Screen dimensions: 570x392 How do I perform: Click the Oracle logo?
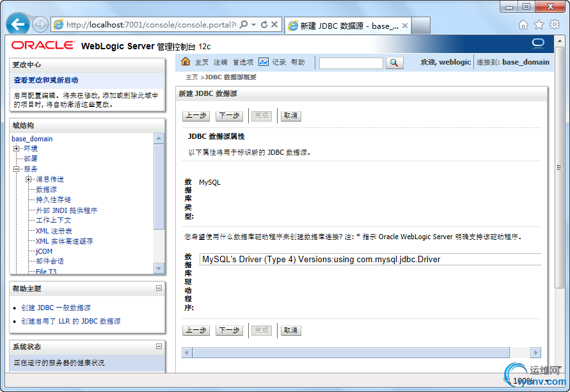tap(42, 45)
